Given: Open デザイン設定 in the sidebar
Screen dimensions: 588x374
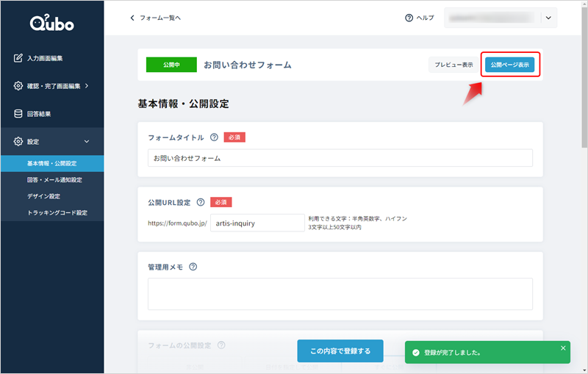Looking at the screenshot, I should point(43,196).
